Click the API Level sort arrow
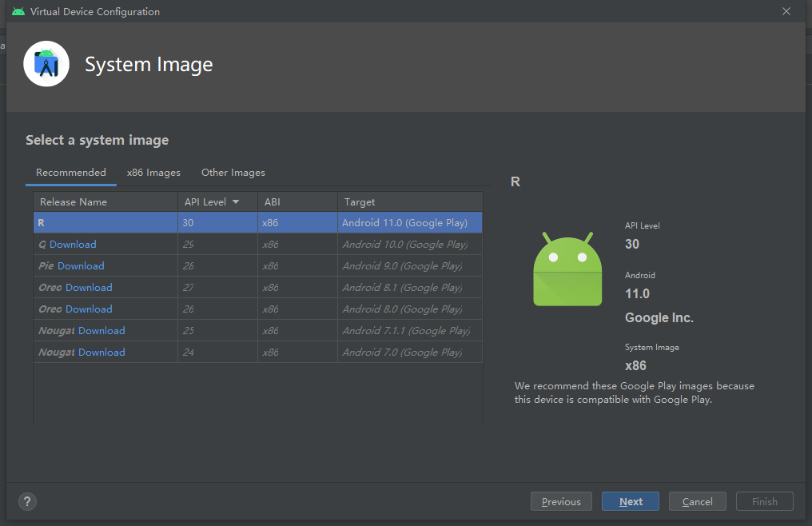The image size is (812, 526). (x=236, y=201)
